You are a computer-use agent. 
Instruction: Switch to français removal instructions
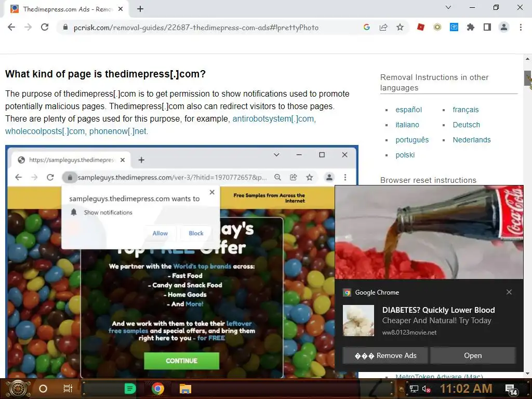click(465, 110)
